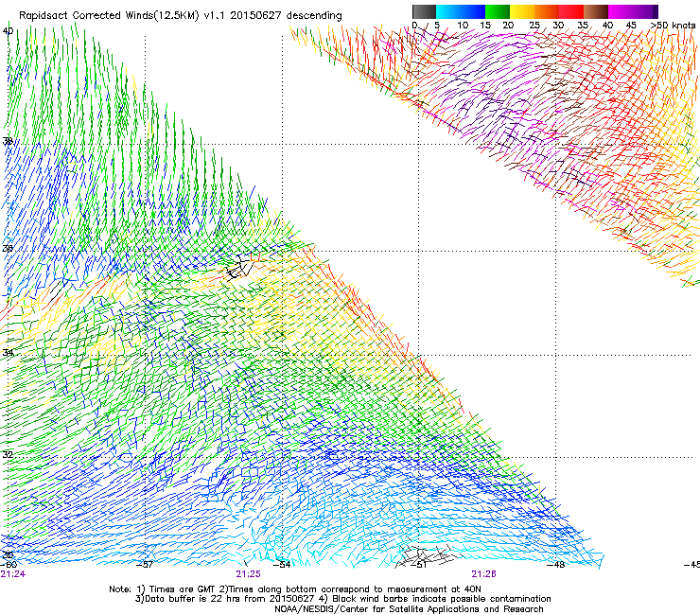Click the 'NOAA/NESDIS/Center for Satellite Applications and Research' credit
This screenshot has width=700, height=615.
coord(409,609)
